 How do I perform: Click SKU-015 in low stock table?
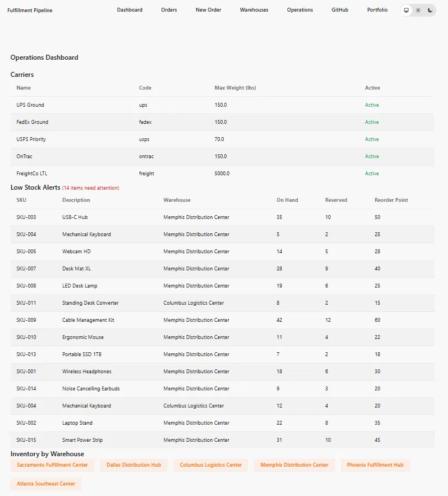(26, 440)
